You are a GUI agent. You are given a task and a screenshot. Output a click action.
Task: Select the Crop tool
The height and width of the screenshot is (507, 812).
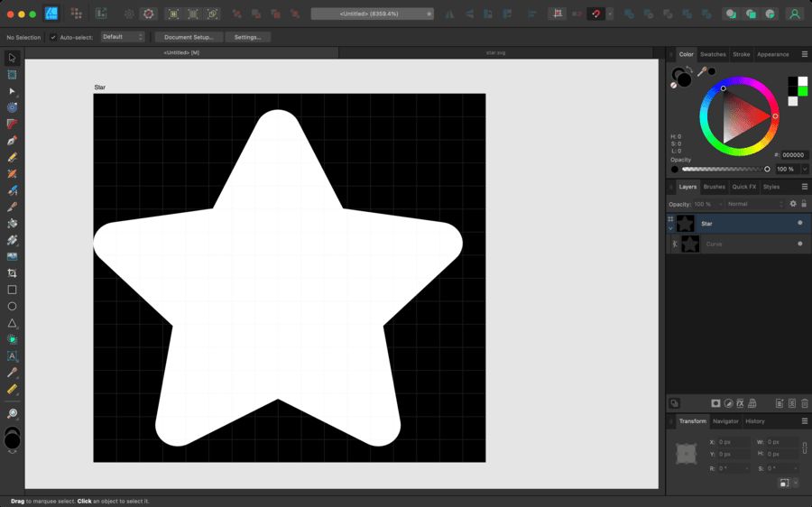12,273
